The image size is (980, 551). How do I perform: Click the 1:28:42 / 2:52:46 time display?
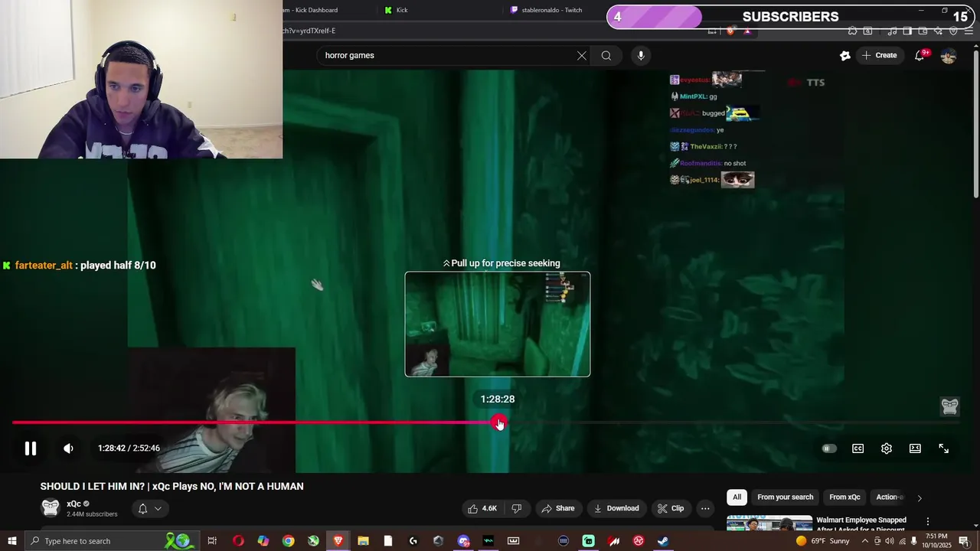(129, 448)
